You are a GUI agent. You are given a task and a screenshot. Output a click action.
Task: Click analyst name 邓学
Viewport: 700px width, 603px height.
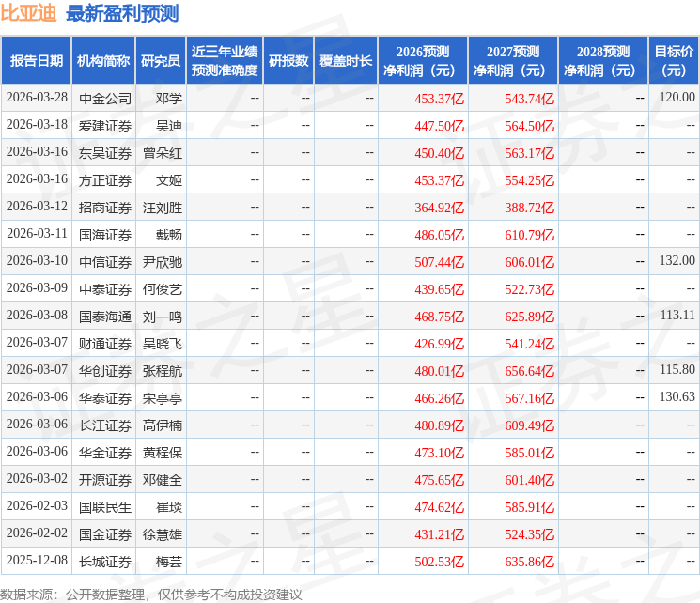tap(169, 99)
